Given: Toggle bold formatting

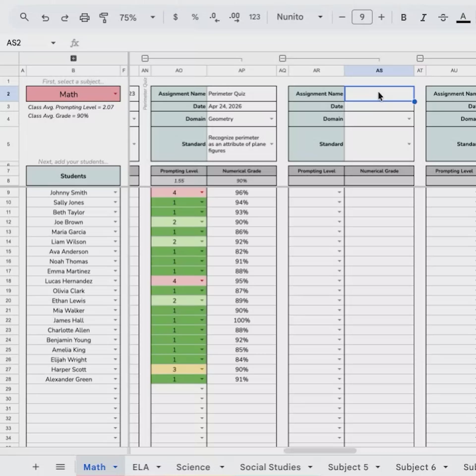Looking at the screenshot, I should [x=404, y=17].
